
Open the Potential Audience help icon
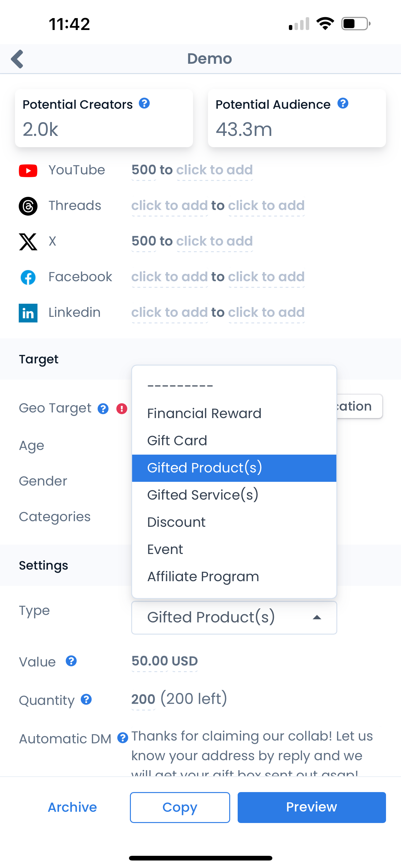point(343,103)
